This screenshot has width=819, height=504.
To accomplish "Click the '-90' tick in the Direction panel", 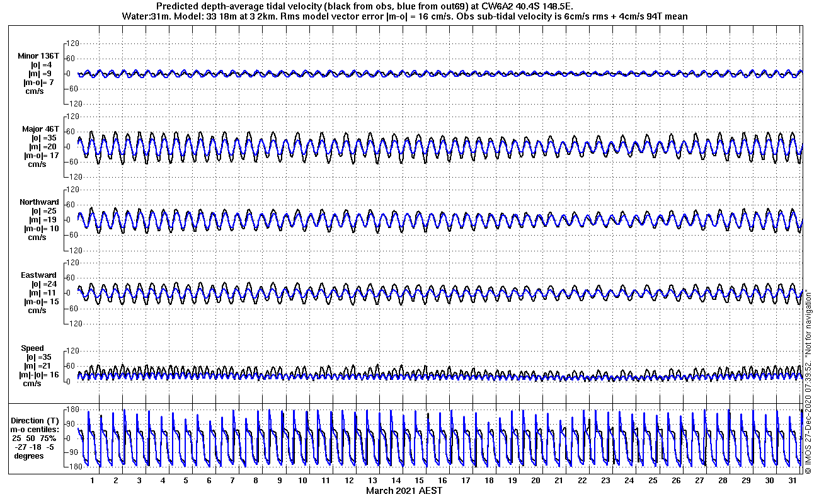I will click(x=72, y=452).
